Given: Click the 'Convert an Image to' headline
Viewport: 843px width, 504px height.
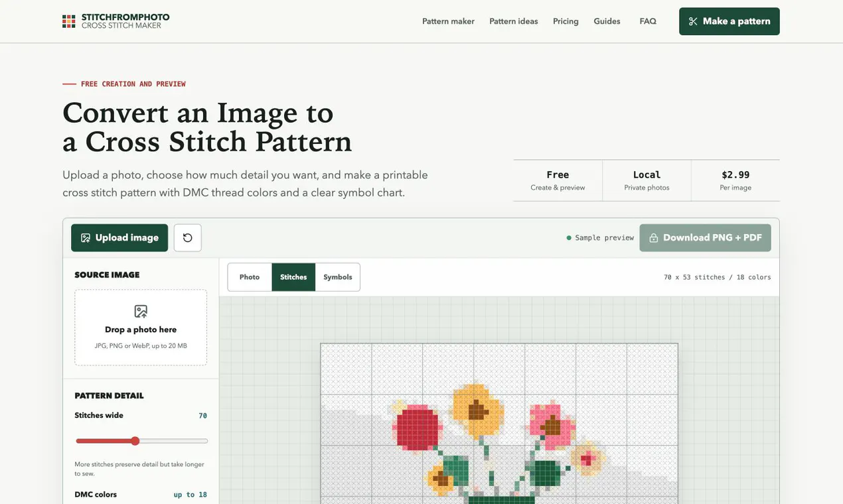Looking at the screenshot, I should click(x=198, y=112).
